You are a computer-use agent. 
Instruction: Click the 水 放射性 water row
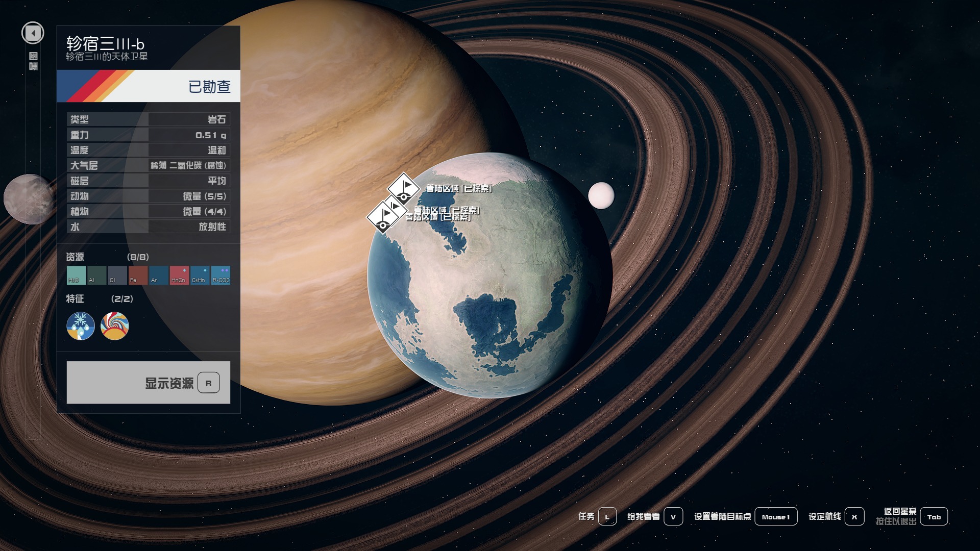tap(149, 227)
